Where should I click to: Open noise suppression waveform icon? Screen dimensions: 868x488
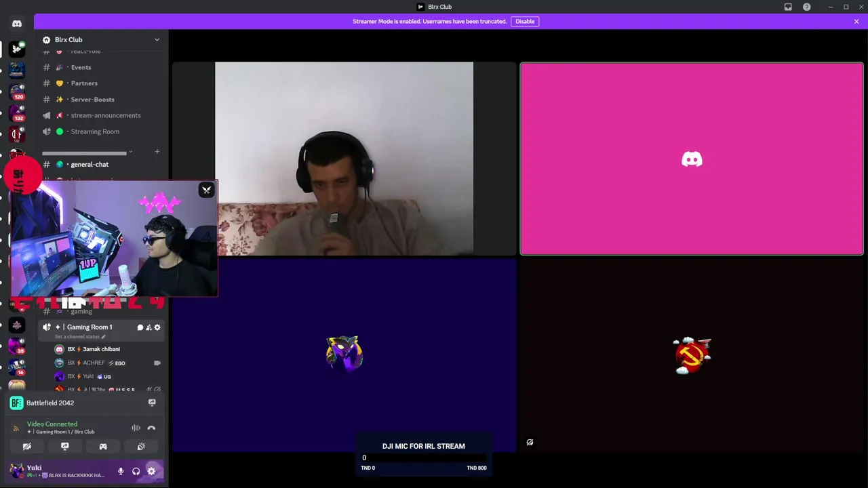pyautogui.click(x=136, y=428)
